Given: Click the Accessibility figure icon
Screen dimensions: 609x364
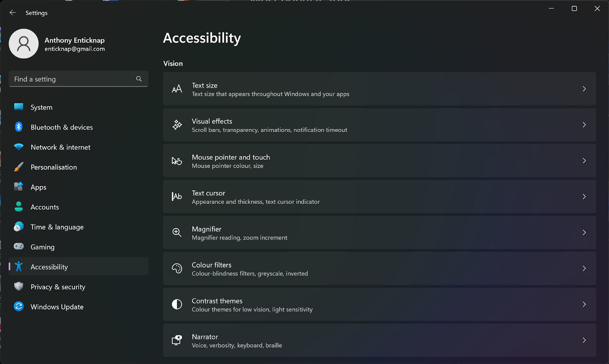Looking at the screenshot, I should pyautogui.click(x=19, y=267).
